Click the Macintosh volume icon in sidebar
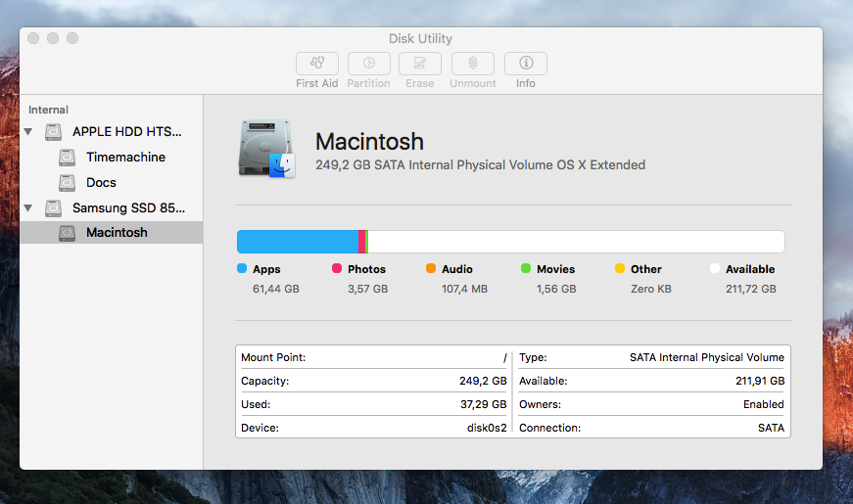Viewport: 853px width, 504px height. click(x=67, y=233)
